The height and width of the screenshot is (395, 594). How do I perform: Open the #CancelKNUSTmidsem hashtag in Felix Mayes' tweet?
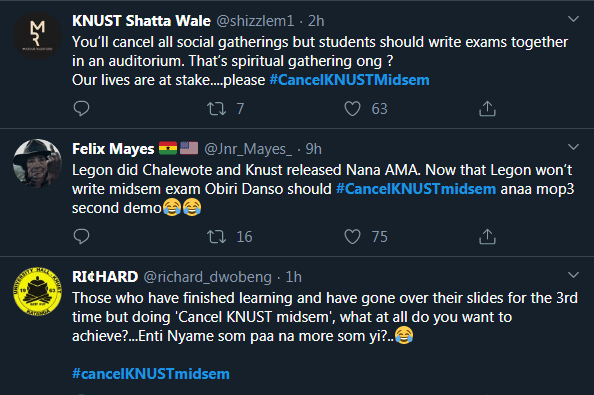point(416,189)
